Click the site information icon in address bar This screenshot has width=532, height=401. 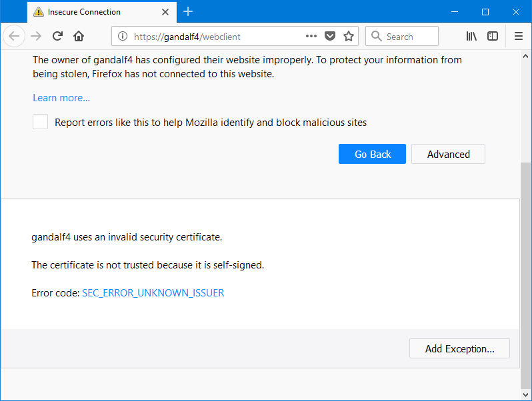click(x=122, y=37)
